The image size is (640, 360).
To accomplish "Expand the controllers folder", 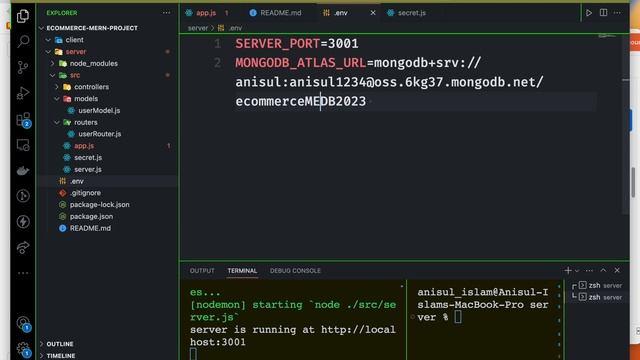I will (108, 87).
